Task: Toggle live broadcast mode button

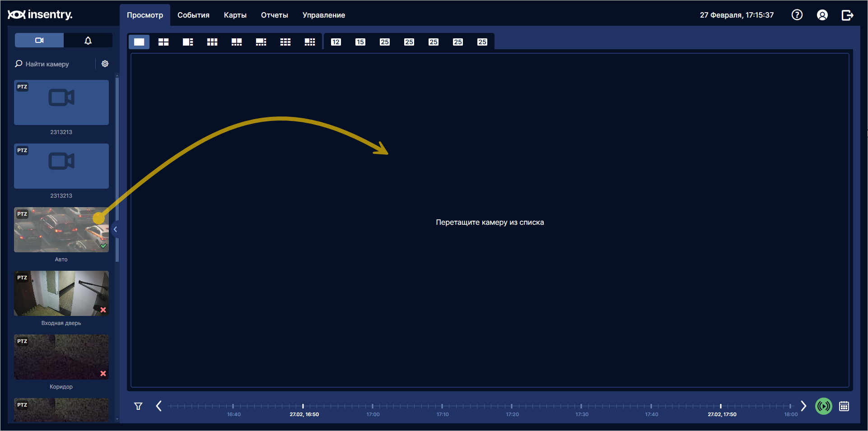Action: pos(824,406)
